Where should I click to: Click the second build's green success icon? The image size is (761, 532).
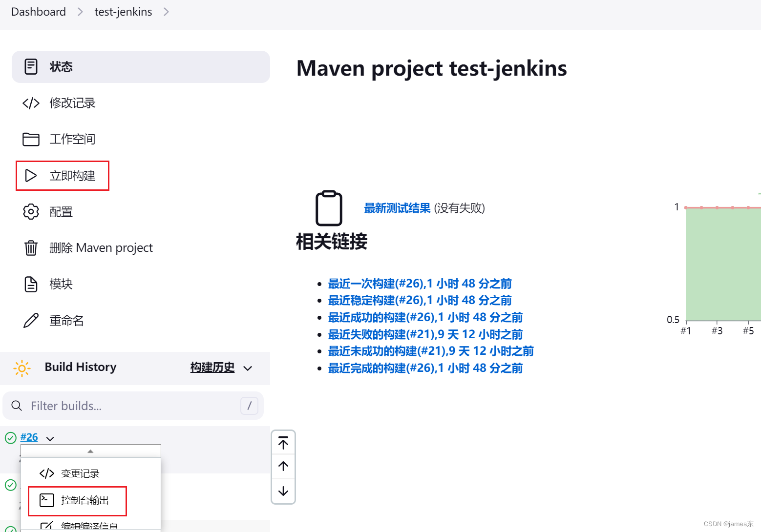[x=11, y=485]
